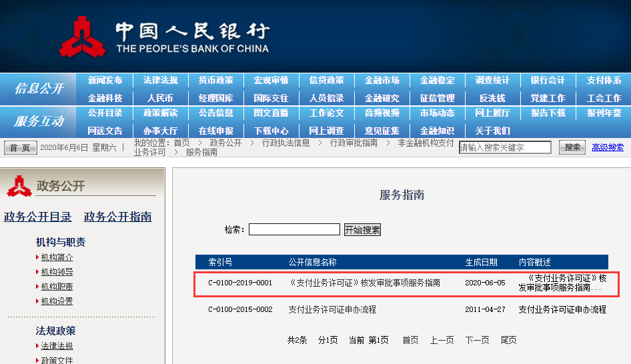This screenshot has width=631, height=364.
Task: Open 机构设置 in sidebar
Action: pyautogui.click(x=57, y=301)
